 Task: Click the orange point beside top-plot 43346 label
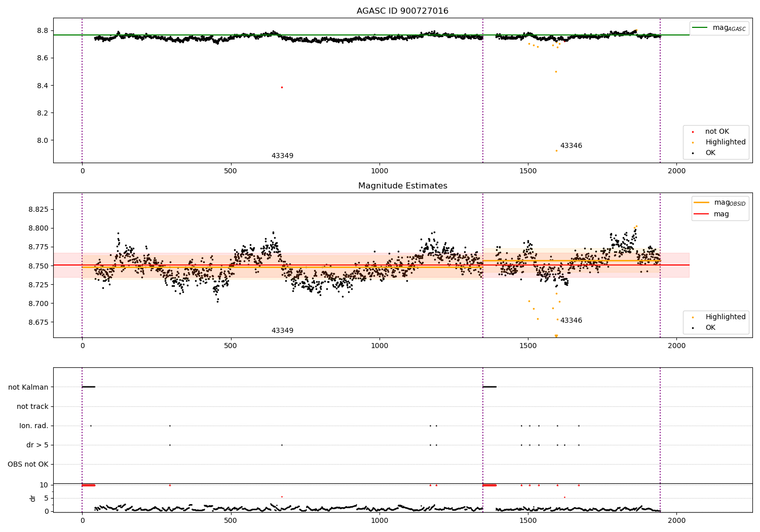pyautogui.click(x=556, y=150)
